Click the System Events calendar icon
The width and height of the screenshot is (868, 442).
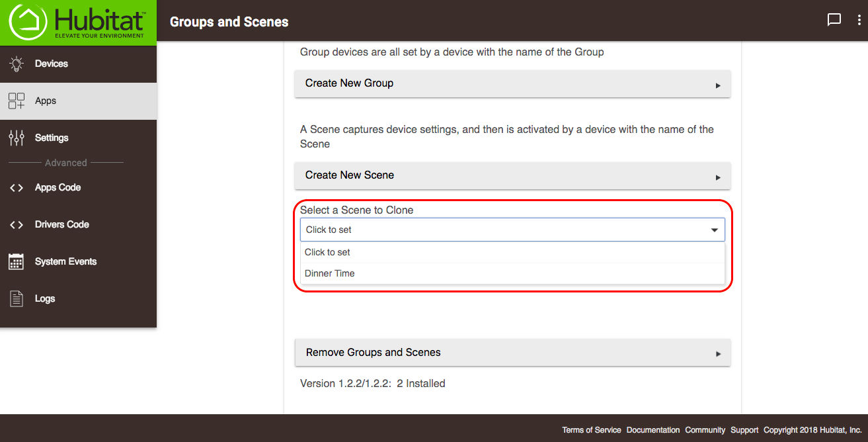point(17,261)
